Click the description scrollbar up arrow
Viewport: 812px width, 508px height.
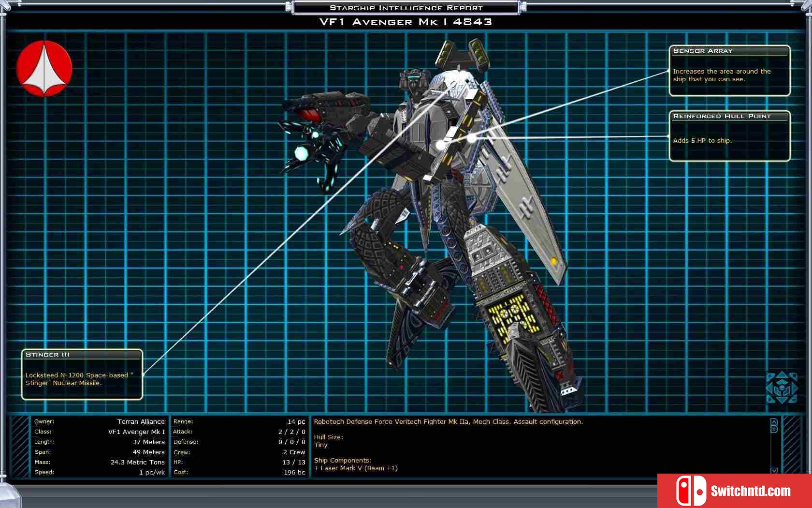pyautogui.click(x=774, y=421)
